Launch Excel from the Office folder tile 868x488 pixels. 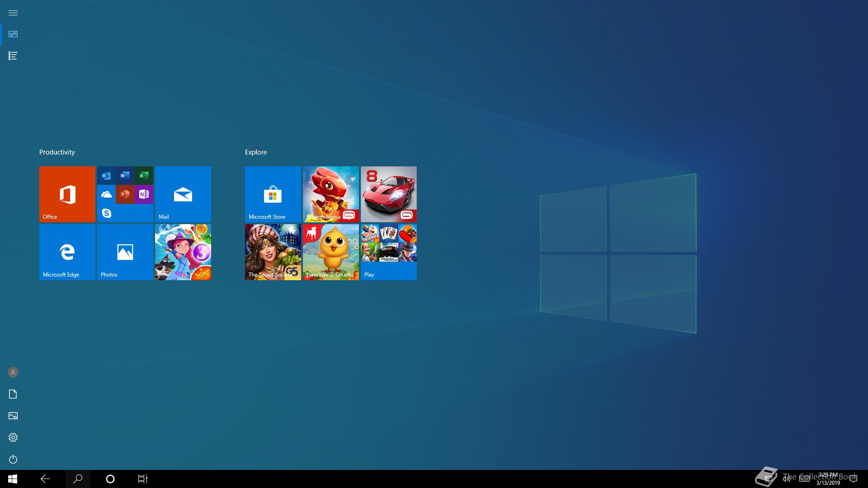(144, 176)
